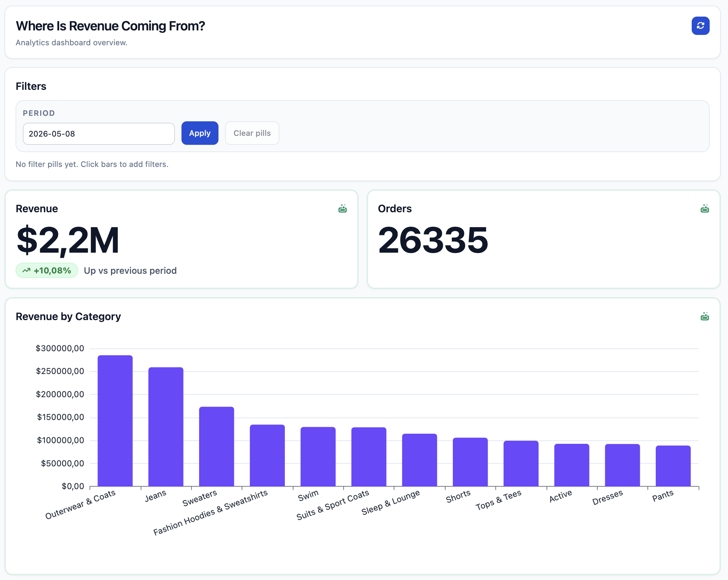
Task: Click the upward trend icon in +10,08% badge
Action: click(x=26, y=270)
